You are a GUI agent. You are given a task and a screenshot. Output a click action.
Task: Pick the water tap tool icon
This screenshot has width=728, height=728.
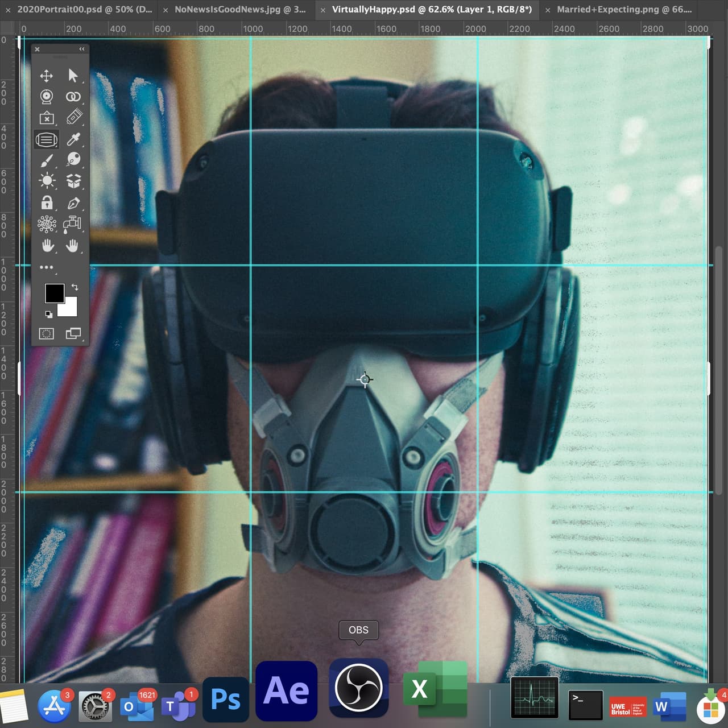pos(72,224)
